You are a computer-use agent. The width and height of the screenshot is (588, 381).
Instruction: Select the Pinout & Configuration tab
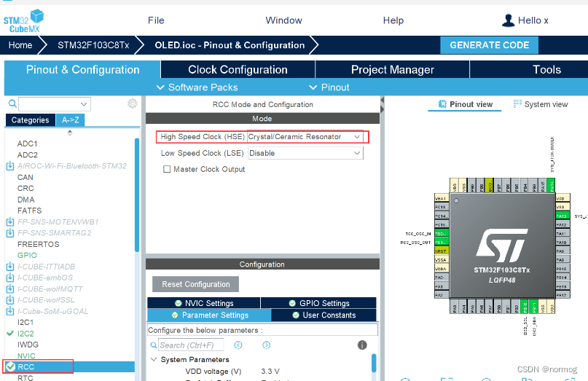[x=82, y=69]
